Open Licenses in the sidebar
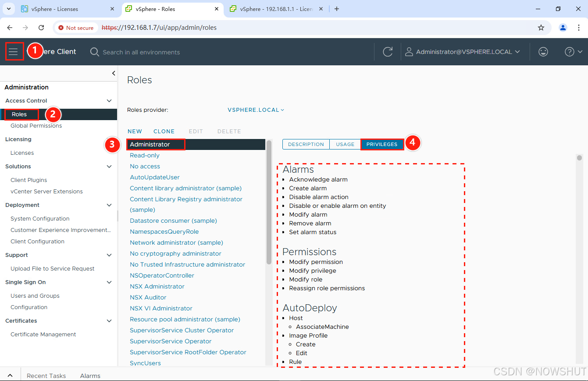The height and width of the screenshot is (381, 588). click(x=22, y=153)
